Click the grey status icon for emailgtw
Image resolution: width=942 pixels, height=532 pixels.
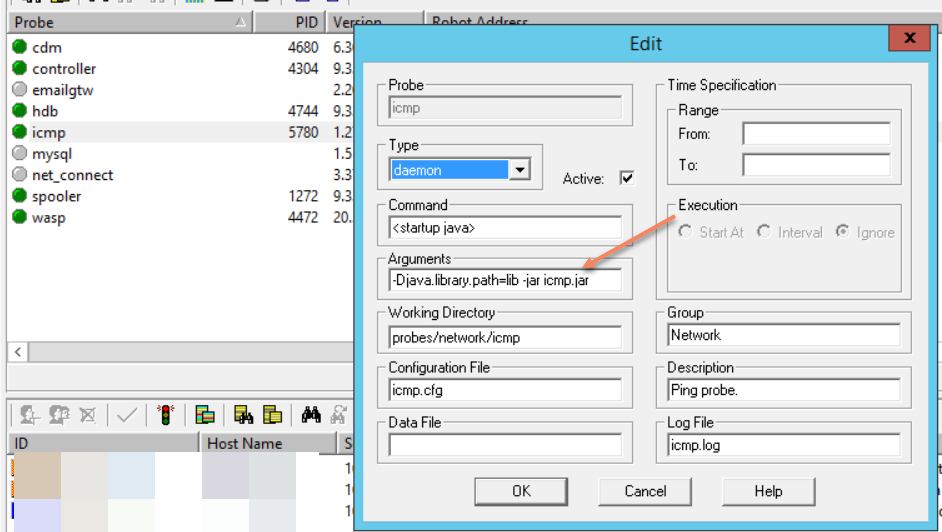click(20, 89)
